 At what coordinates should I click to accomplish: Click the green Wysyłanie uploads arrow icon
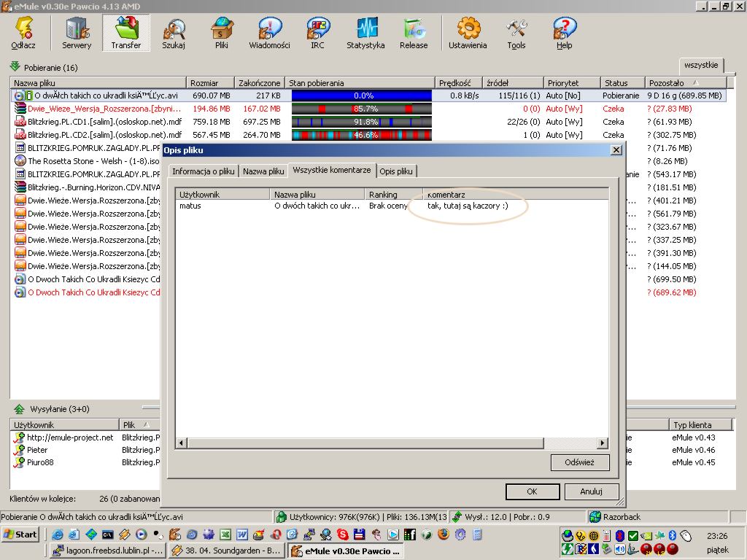[x=19, y=408]
